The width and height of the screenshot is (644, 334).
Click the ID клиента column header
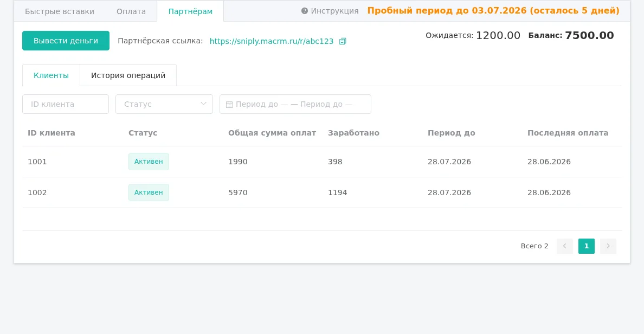pyautogui.click(x=51, y=133)
